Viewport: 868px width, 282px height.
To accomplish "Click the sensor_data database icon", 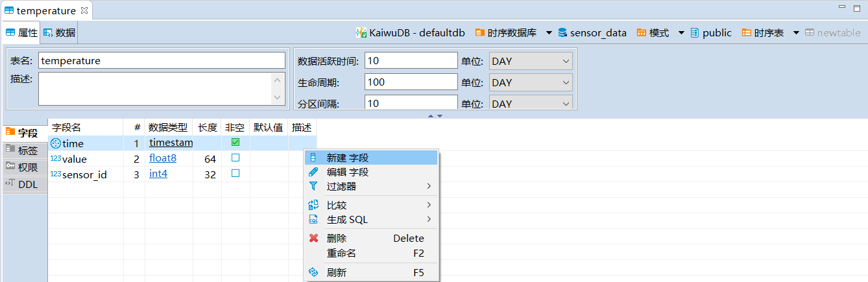I will pos(562,33).
